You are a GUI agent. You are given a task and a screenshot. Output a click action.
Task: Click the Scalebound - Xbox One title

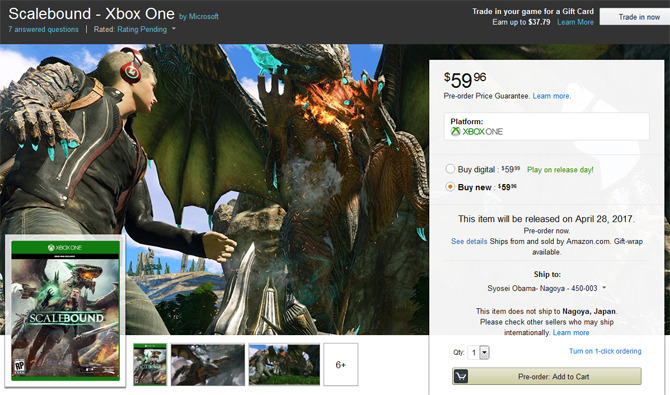point(91,14)
